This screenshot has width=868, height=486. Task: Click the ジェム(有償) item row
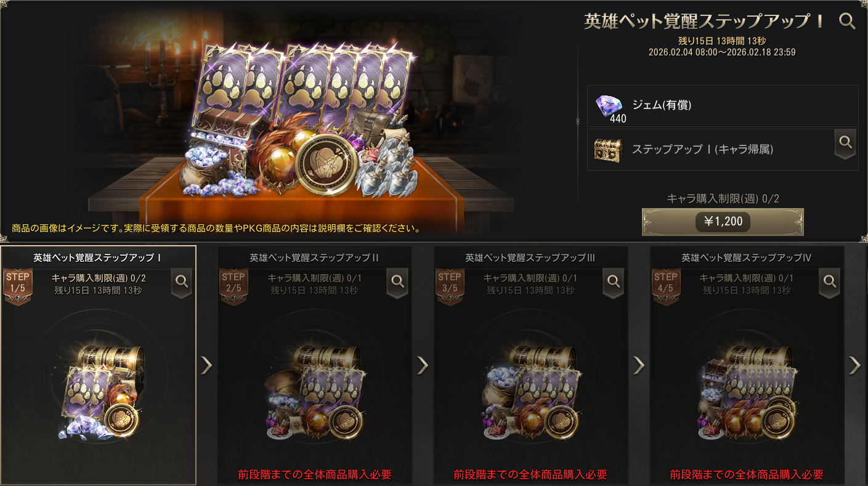point(723,106)
